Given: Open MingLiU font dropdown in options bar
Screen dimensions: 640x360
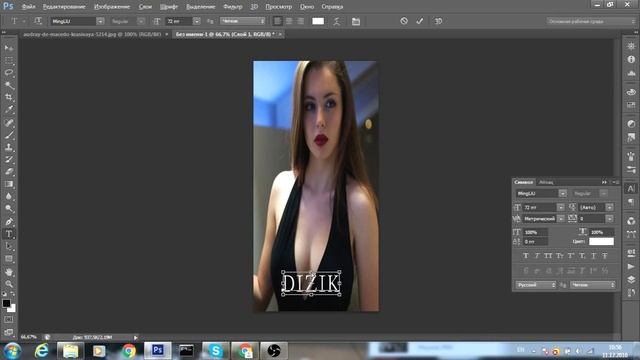Looking at the screenshot, I should (x=100, y=21).
